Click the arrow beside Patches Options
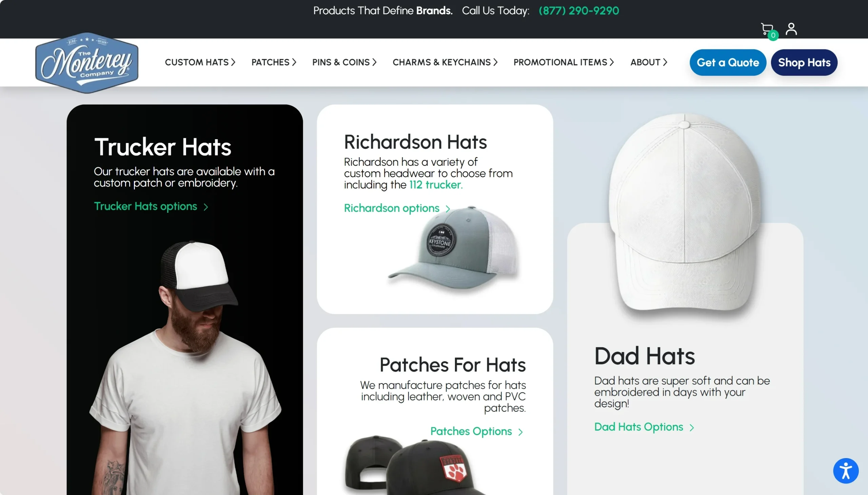This screenshot has height=495, width=868. coord(520,432)
